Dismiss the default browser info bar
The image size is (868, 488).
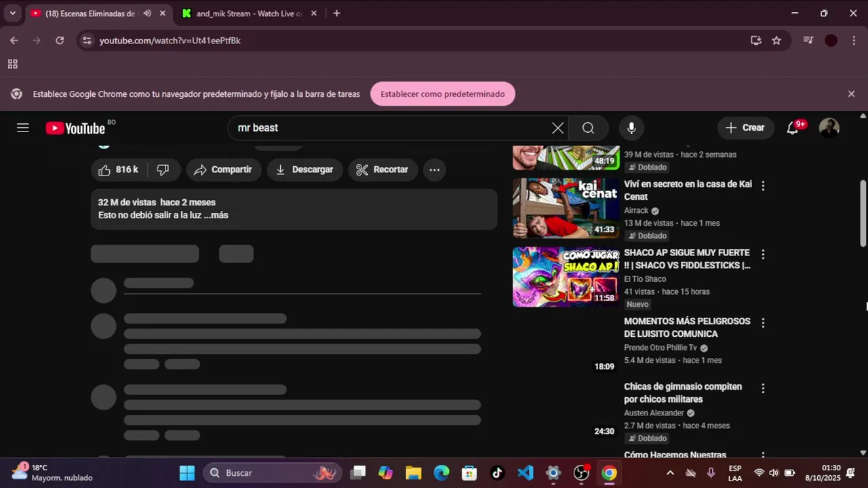coord(851,94)
